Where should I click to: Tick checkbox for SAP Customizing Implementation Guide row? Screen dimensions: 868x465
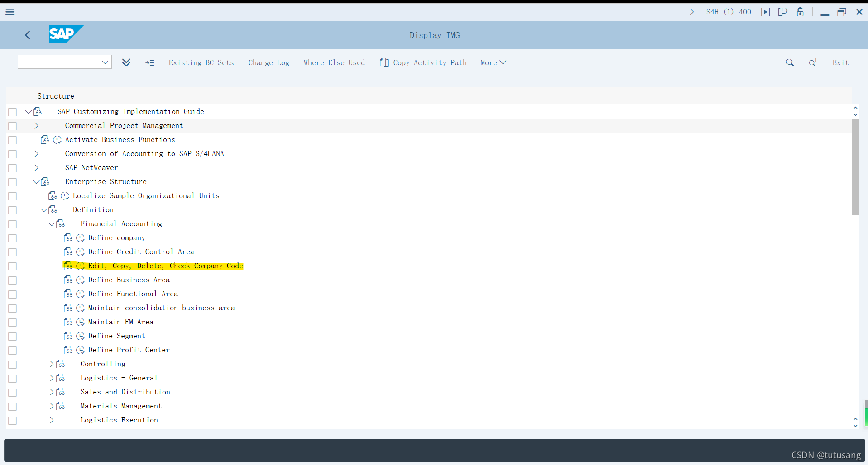(x=13, y=112)
